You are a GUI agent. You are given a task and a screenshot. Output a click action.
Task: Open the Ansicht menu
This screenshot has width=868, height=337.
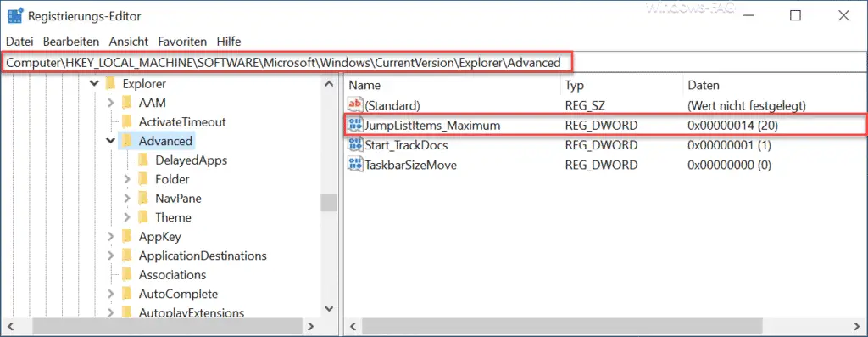point(129,42)
